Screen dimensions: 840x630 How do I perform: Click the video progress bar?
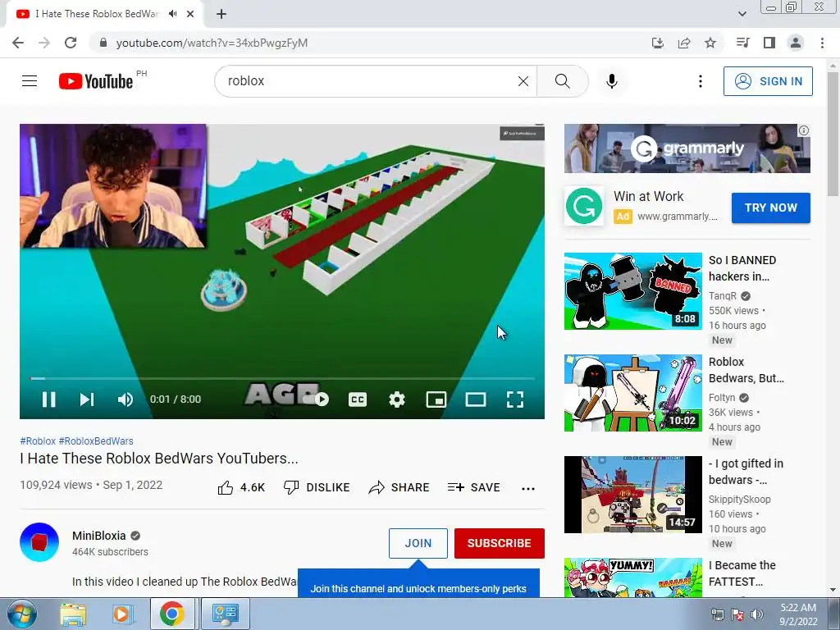(x=282, y=379)
